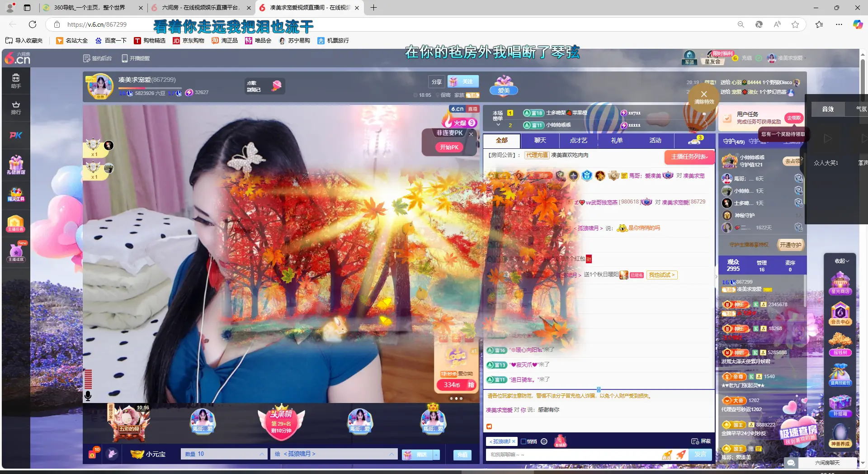The image size is (868, 474).
Task: Refresh the browser page
Action: pos(33,24)
